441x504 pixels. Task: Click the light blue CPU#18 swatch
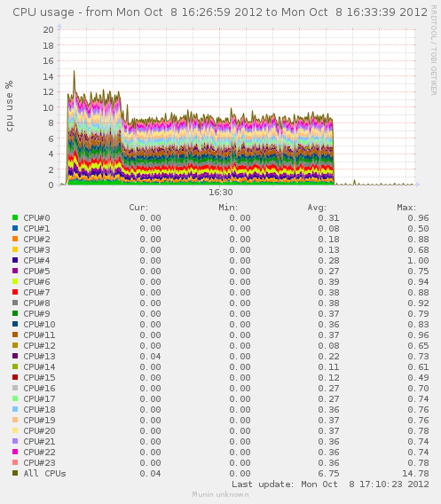pos(15,409)
